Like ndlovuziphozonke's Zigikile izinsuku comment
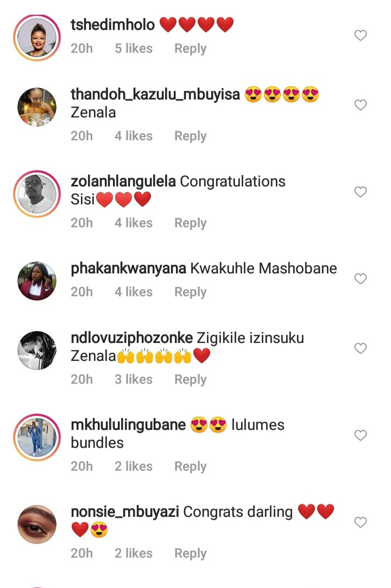Viewport: 391px width, 588px height. coord(360,348)
